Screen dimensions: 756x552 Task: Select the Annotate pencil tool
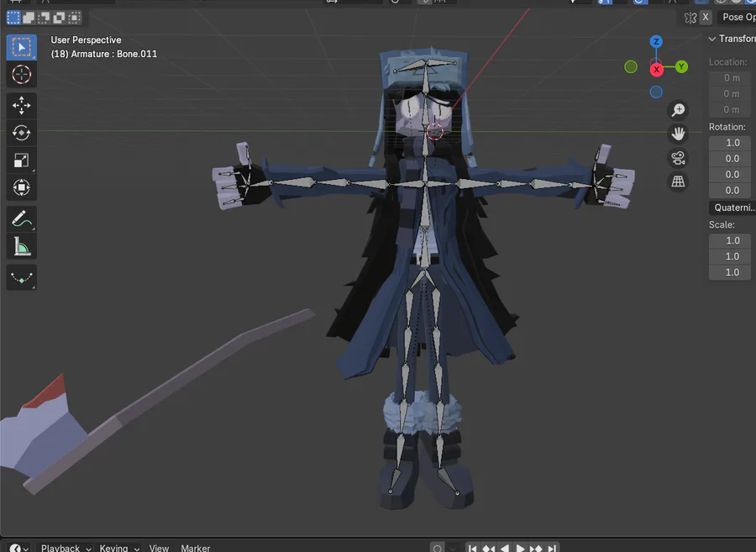pos(21,219)
